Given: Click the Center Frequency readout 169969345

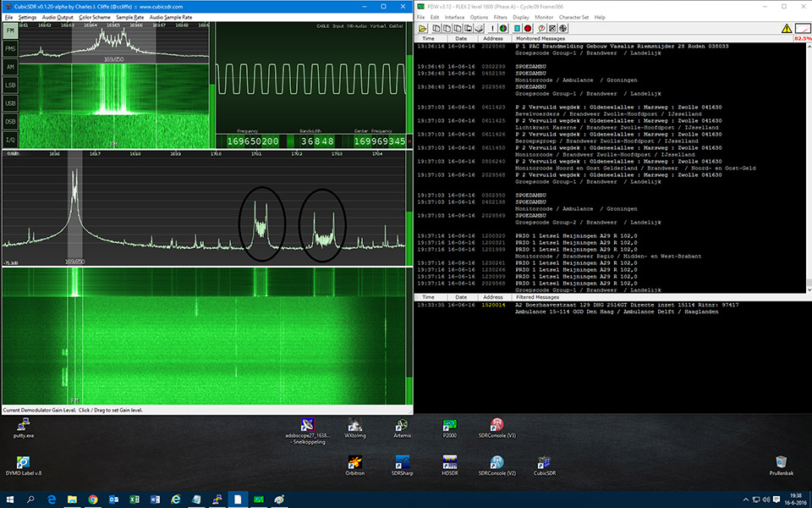Looking at the screenshot, I should 380,141.
